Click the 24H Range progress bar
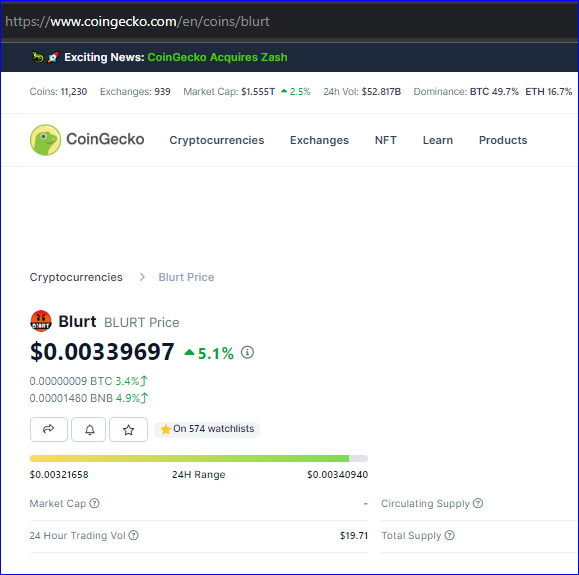579x575 pixels. point(199,459)
